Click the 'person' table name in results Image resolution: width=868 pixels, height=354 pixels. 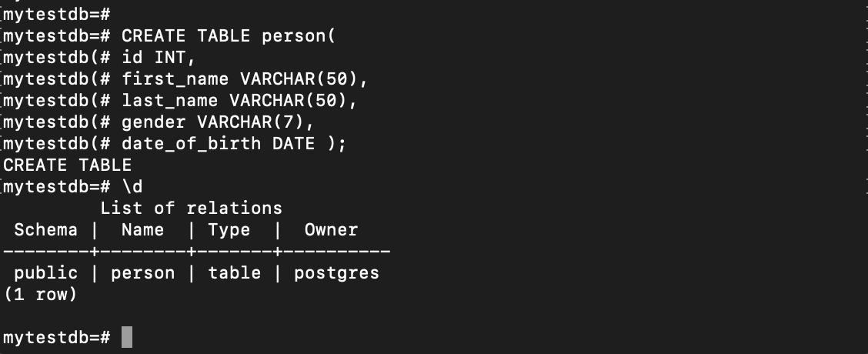[143, 273]
